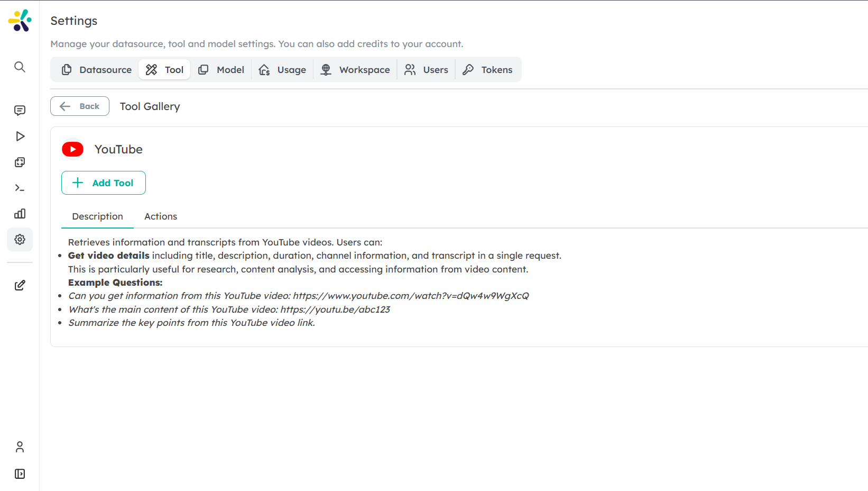
Task: Click the pencil edit sidebar icon
Action: click(20, 286)
